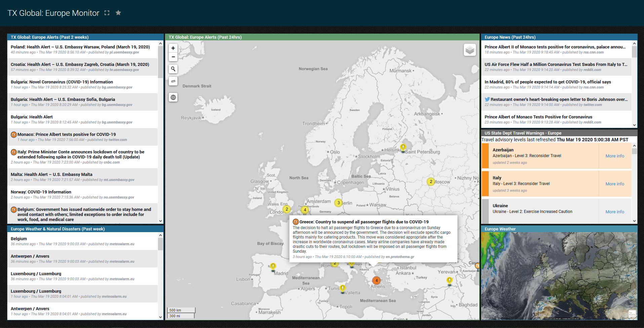The width and height of the screenshot is (644, 328).
Task: Open More info for Azerbaijan advisory
Action: tap(614, 156)
